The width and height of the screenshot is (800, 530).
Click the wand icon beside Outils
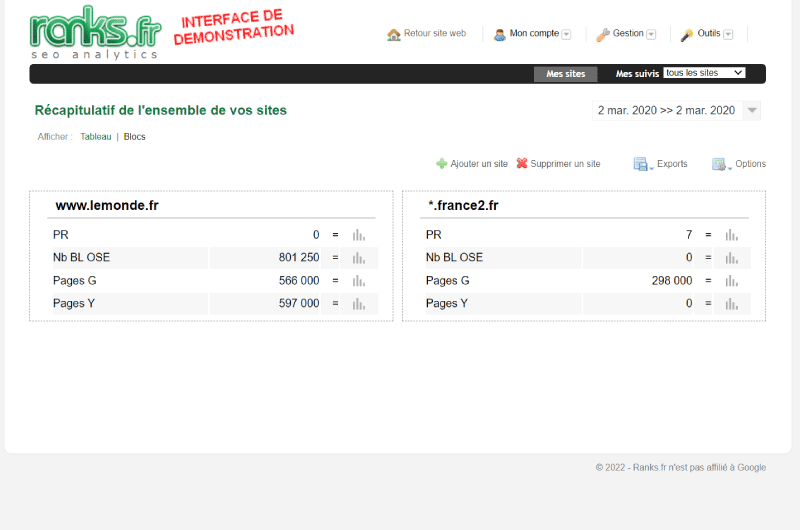(687, 34)
